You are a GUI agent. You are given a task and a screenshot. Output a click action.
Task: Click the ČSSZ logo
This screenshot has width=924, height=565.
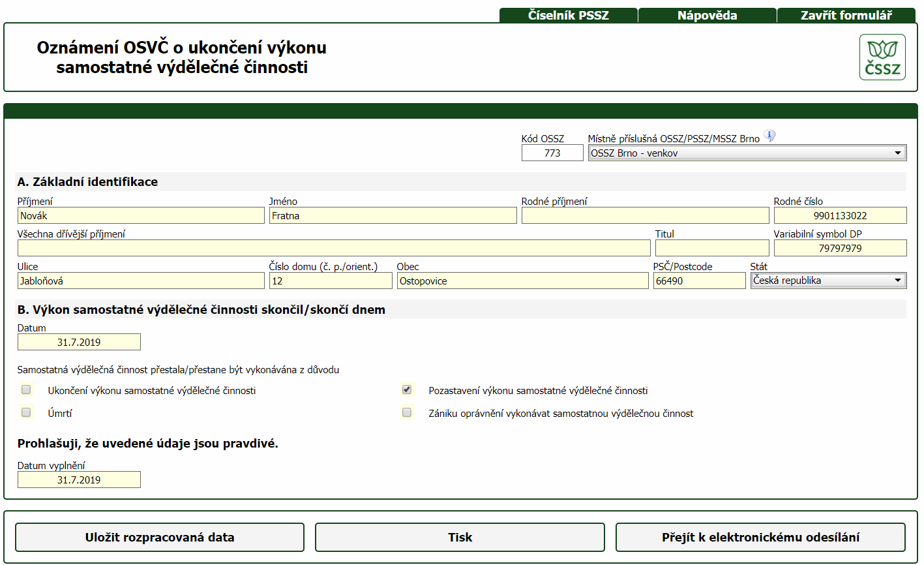882,57
